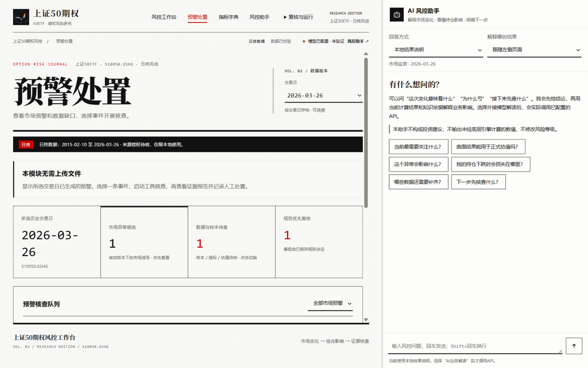588x368 pixels.
Task: Open the 复核与运行 menu
Action: pyautogui.click(x=298, y=17)
